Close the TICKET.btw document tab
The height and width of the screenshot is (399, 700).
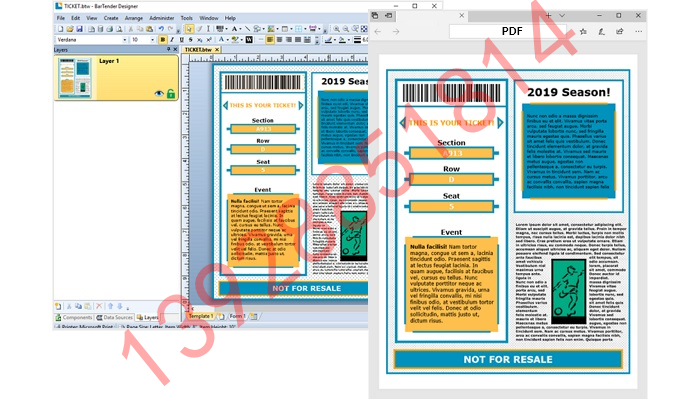217,50
